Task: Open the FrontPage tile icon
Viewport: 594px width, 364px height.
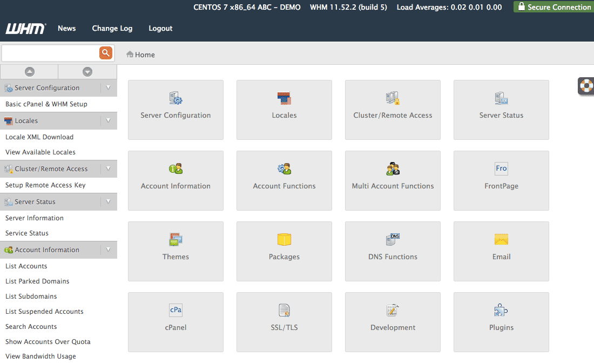Action: (501, 168)
